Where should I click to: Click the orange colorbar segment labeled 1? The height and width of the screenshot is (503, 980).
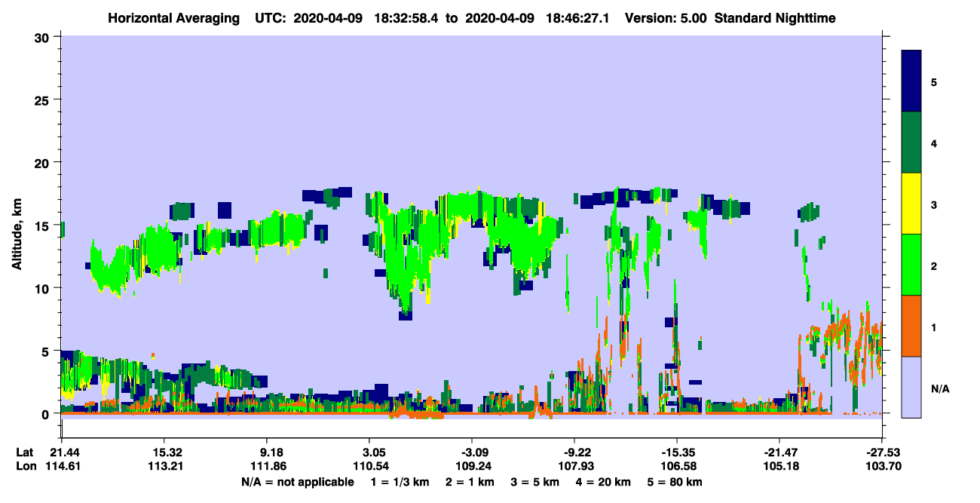coord(911,326)
